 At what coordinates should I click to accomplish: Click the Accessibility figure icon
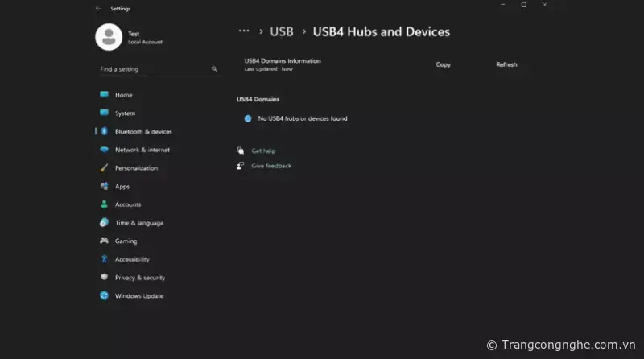[x=104, y=259]
